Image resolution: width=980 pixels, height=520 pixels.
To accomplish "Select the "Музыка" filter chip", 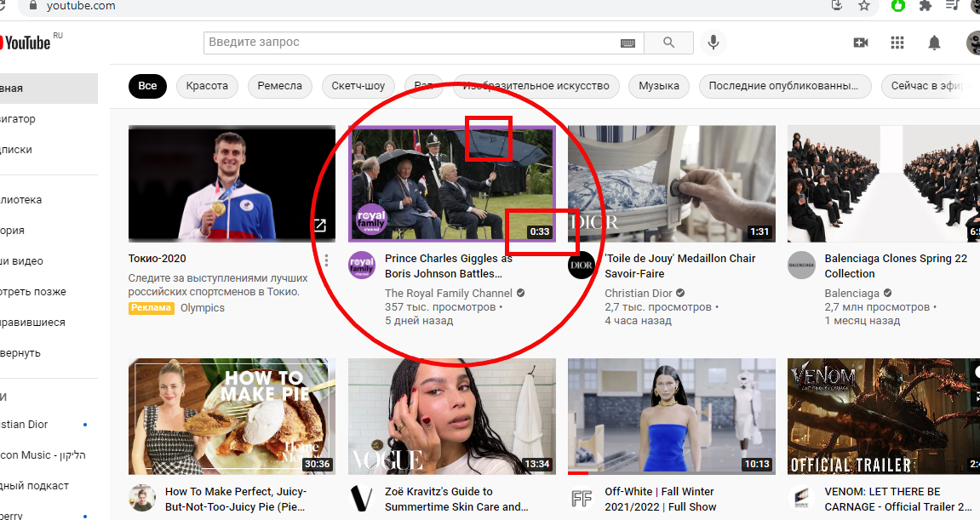I will (x=659, y=86).
